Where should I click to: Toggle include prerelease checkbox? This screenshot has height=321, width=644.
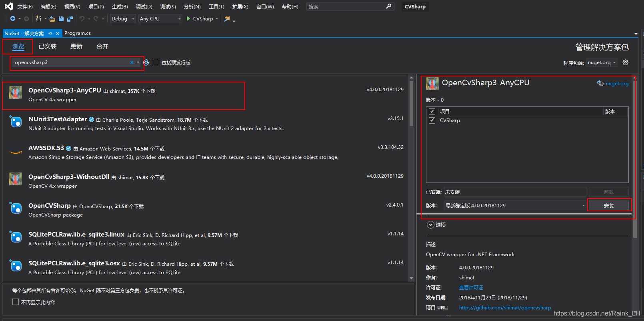click(156, 62)
